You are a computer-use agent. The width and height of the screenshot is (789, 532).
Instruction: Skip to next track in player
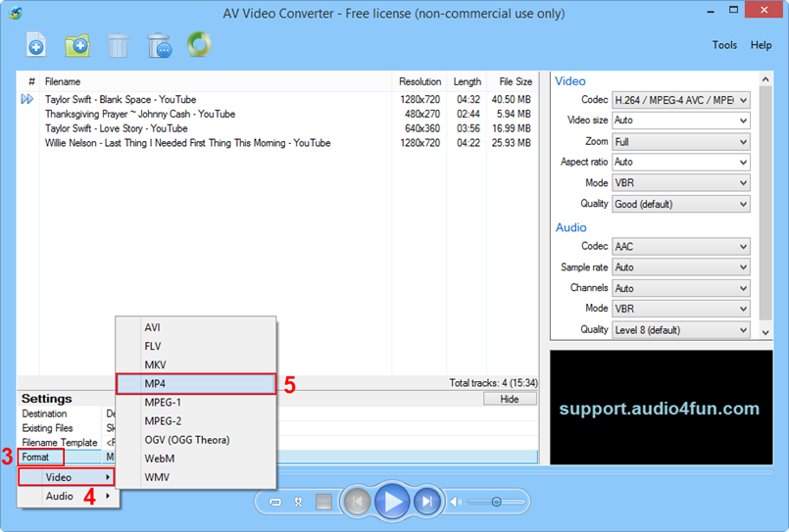pos(427,502)
